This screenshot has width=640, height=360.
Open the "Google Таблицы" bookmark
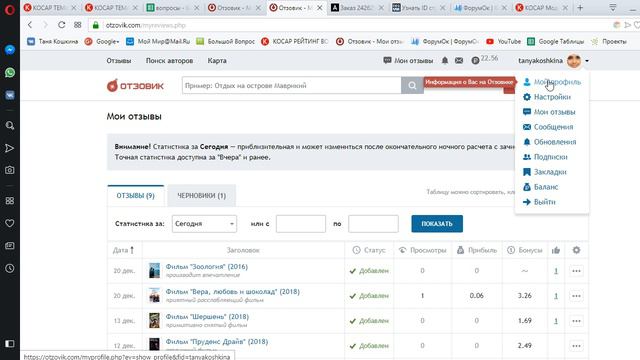(556, 41)
